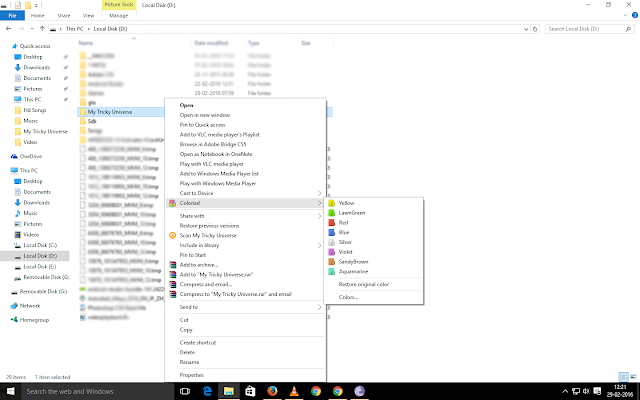Select Local Disk (E:) in sidebar
The image size is (640, 400).
(x=39, y=267)
